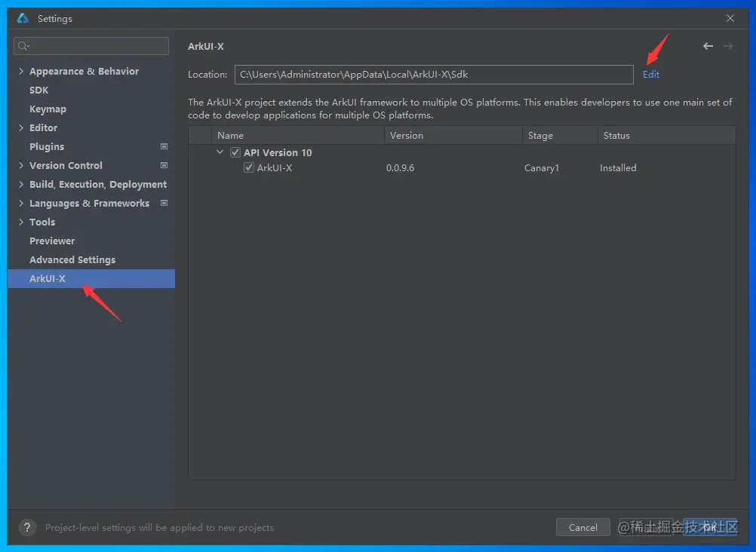756x552 pixels.
Task: Collapse the API Version 10 tree node
Action: click(x=220, y=152)
